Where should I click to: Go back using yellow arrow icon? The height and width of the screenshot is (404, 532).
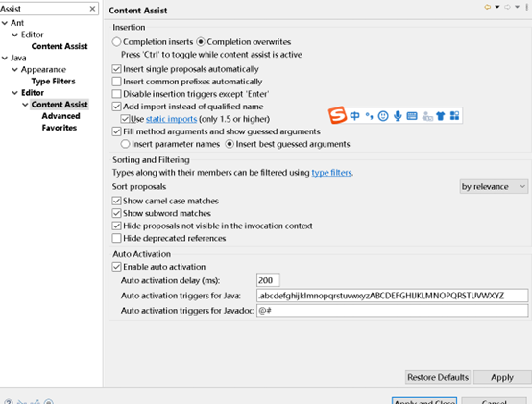pos(487,7)
